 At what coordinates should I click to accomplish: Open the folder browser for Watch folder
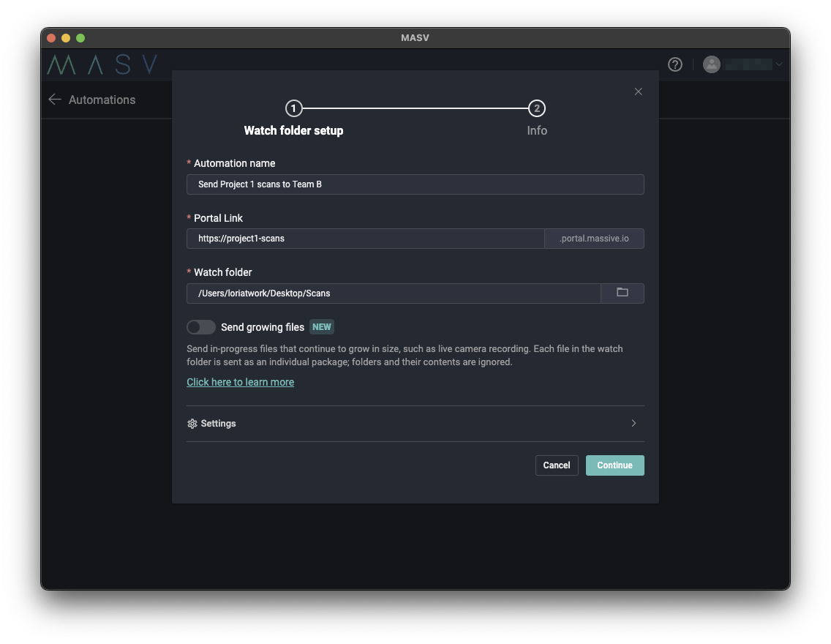coord(623,293)
